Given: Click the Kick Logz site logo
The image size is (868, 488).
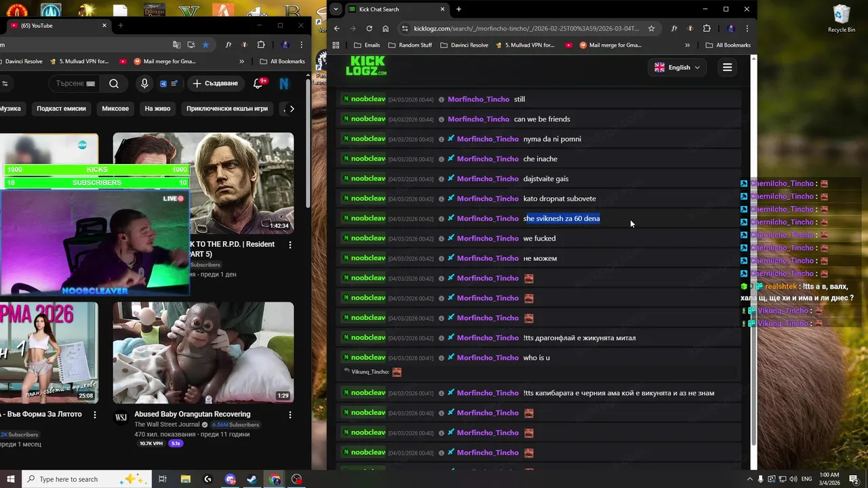Looking at the screenshot, I should [x=366, y=66].
